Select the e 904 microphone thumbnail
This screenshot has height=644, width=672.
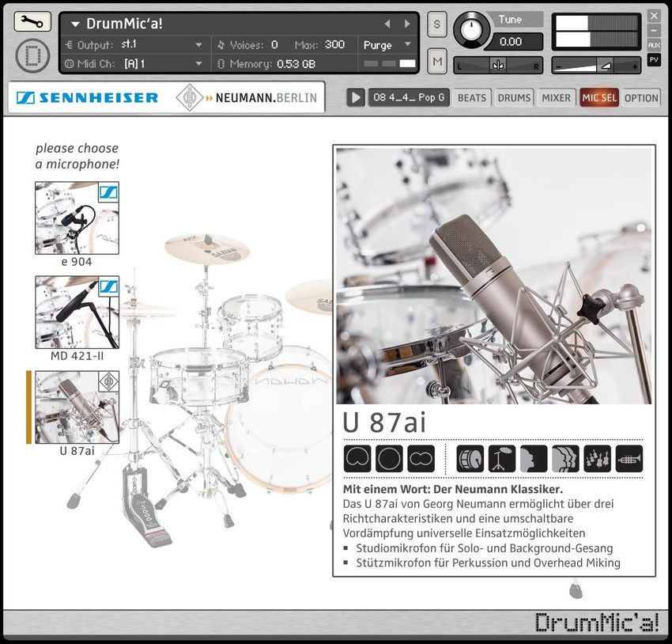coord(77,218)
